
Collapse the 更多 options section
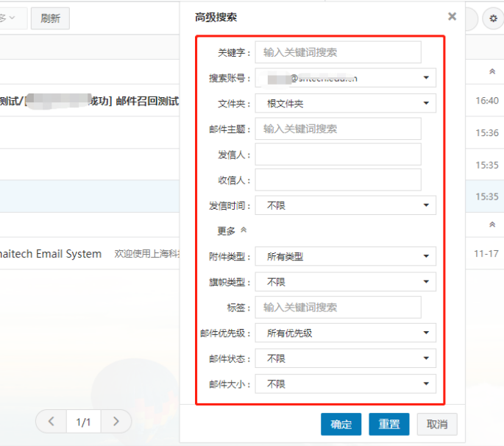[232, 230]
